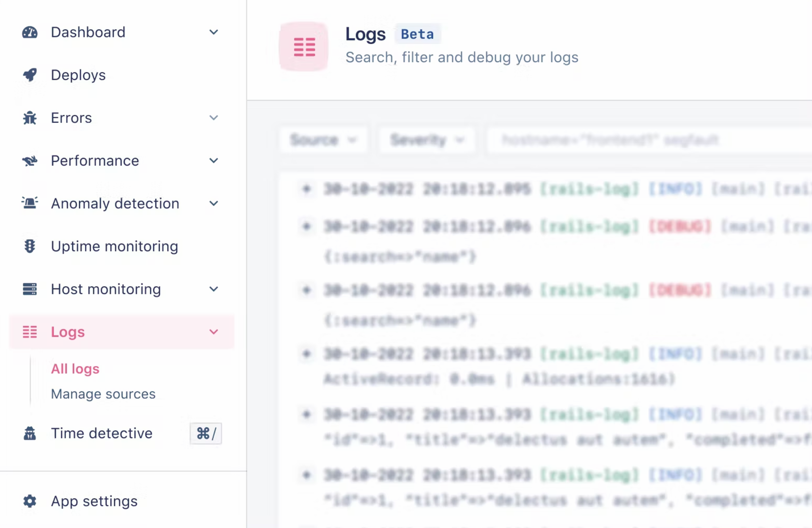This screenshot has height=528, width=812.
Task: Open the Source filter dropdown
Action: coord(322,140)
